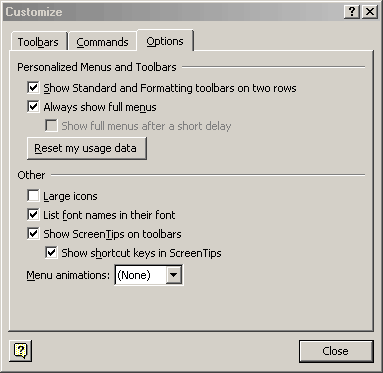This screenshot has height=373, width=383.
Task: Expand the Menu animations dropdown arrow
Action: 174,275
